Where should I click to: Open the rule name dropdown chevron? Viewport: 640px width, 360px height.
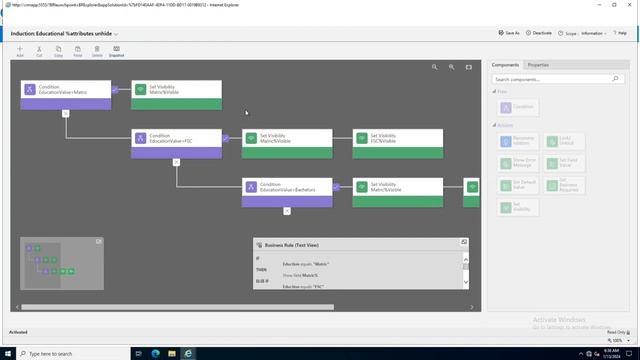point(116,34)
